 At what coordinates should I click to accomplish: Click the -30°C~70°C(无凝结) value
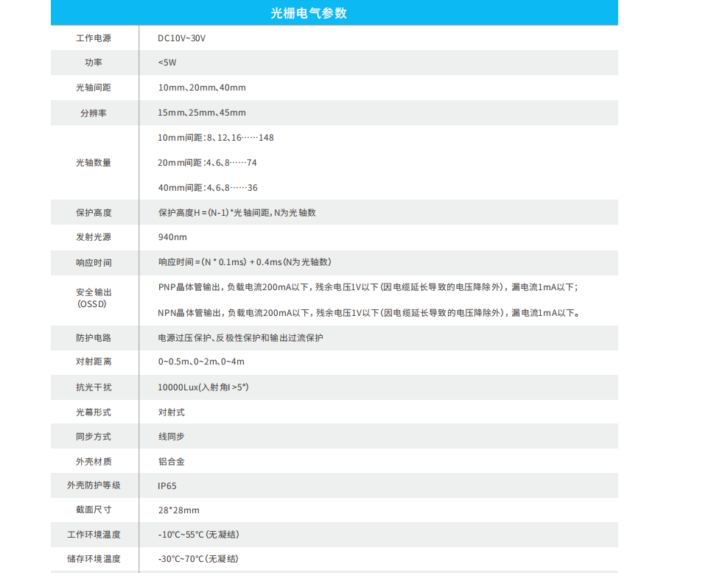coord(198,558)
